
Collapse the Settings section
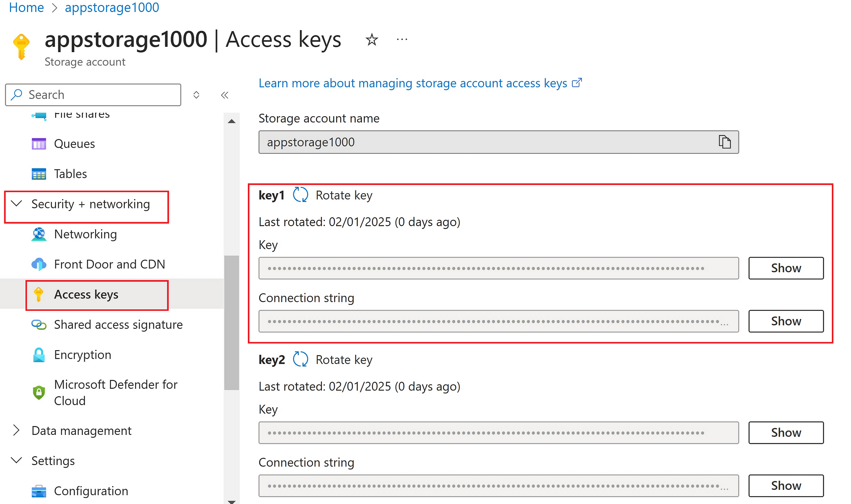[x=17, y=460]
